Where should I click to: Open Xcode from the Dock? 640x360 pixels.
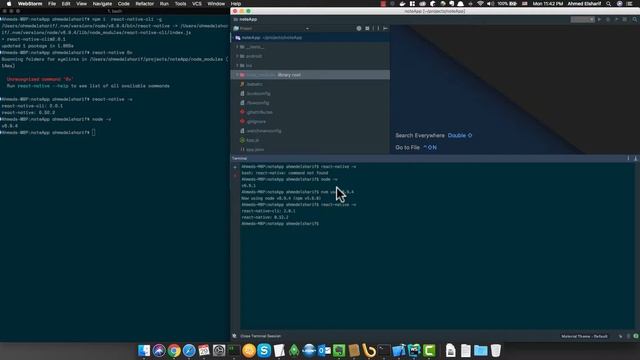pos(399,351)
